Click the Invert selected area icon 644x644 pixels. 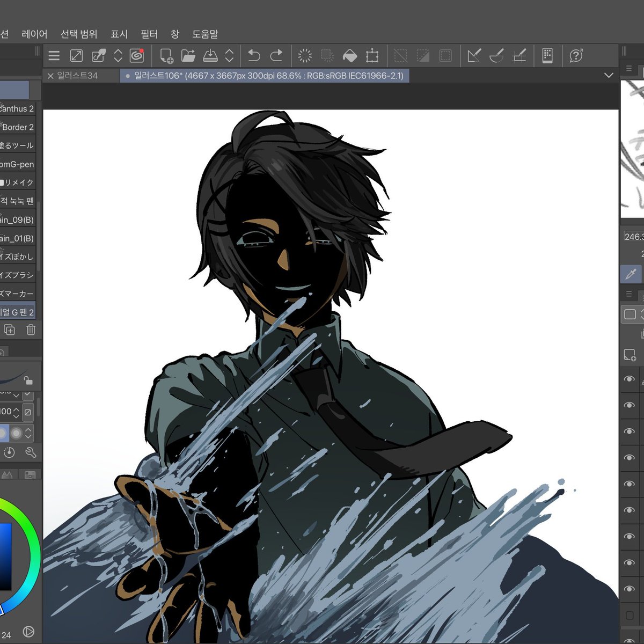tap(423, 56)
